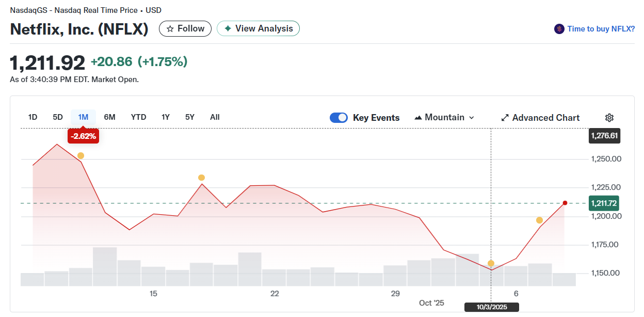Click the (+1.75%) percent change
This screenshot has width=644, height=317.
coord(163,62)
